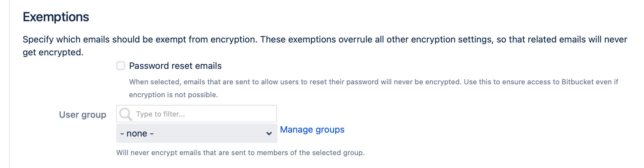Open the Manage groups link
Image resolution: width=644 pixels, height=168 pixels.
coord(312,130)
